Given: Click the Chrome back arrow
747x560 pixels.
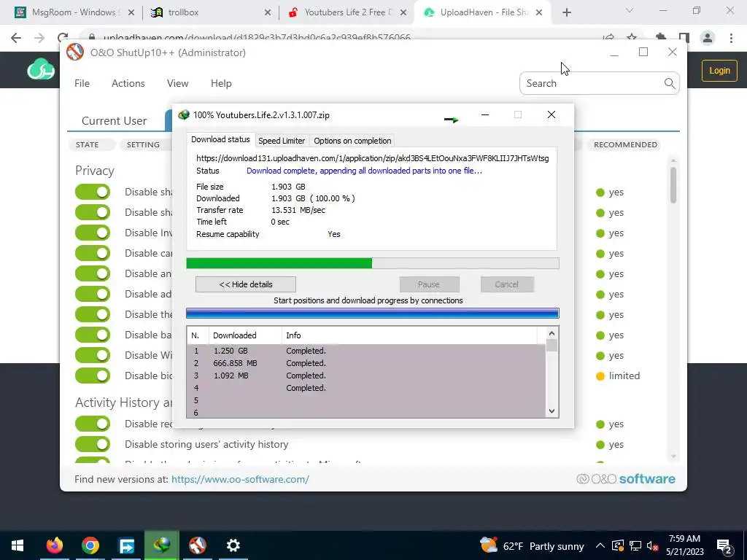Looking at the screenshot, I should (x=16, y=38).
